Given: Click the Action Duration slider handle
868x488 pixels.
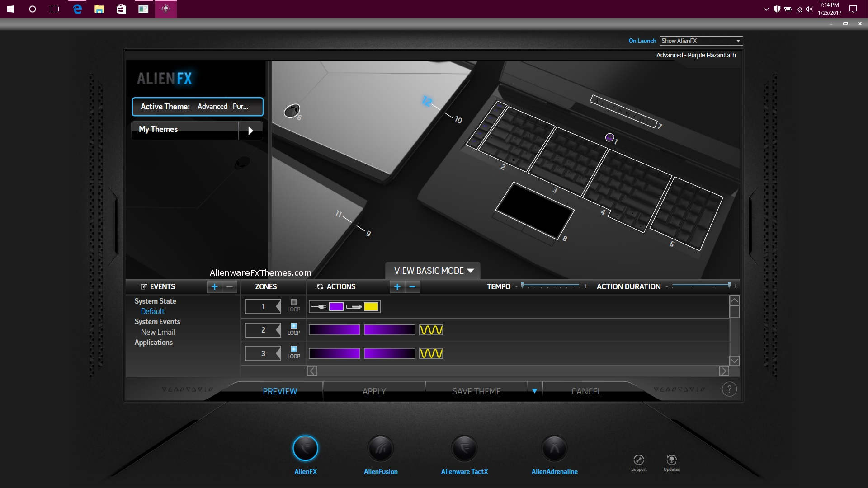Looking at the screenshot, I should click(729, 285).
